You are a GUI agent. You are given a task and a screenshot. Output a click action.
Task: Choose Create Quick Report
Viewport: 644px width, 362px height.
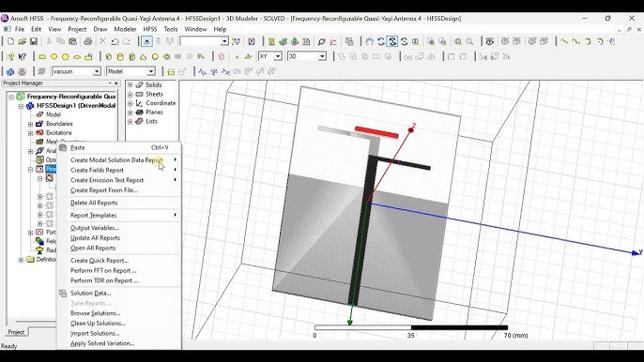click(x=119, y=261)
